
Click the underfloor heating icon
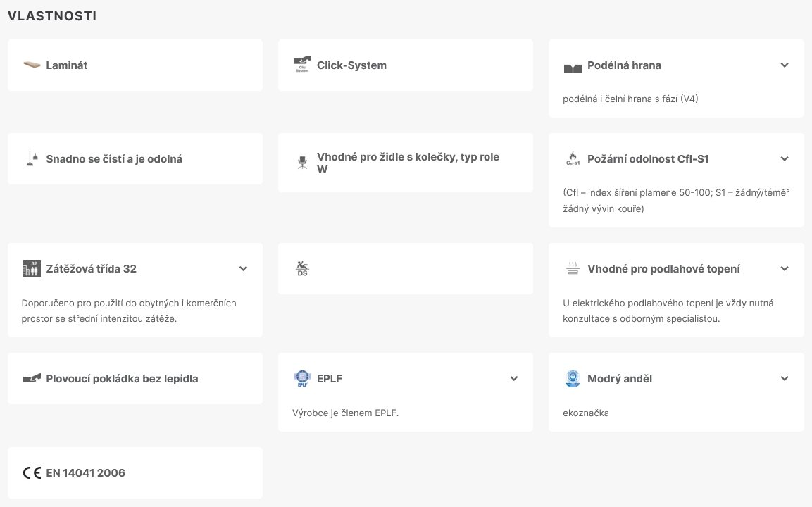pos(573,268)
